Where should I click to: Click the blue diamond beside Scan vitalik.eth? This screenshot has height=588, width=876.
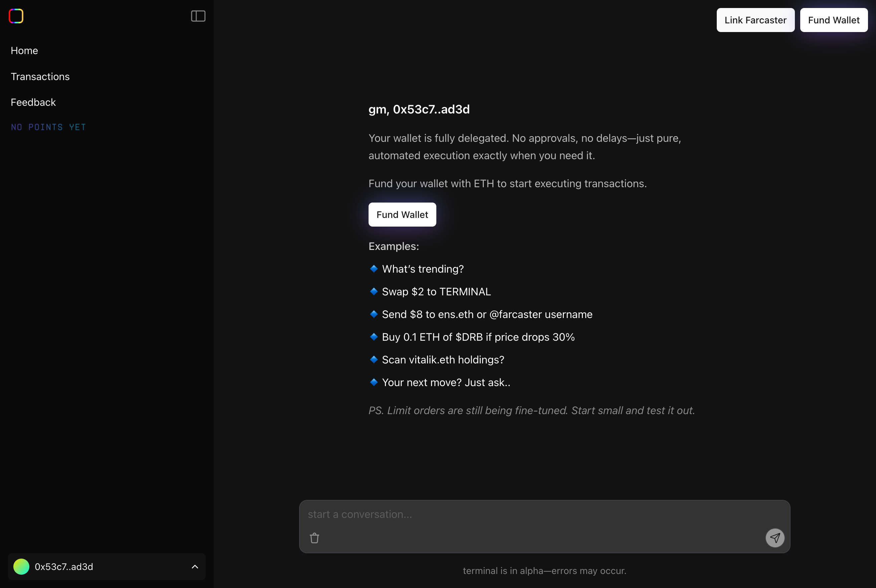click(374, 359)
